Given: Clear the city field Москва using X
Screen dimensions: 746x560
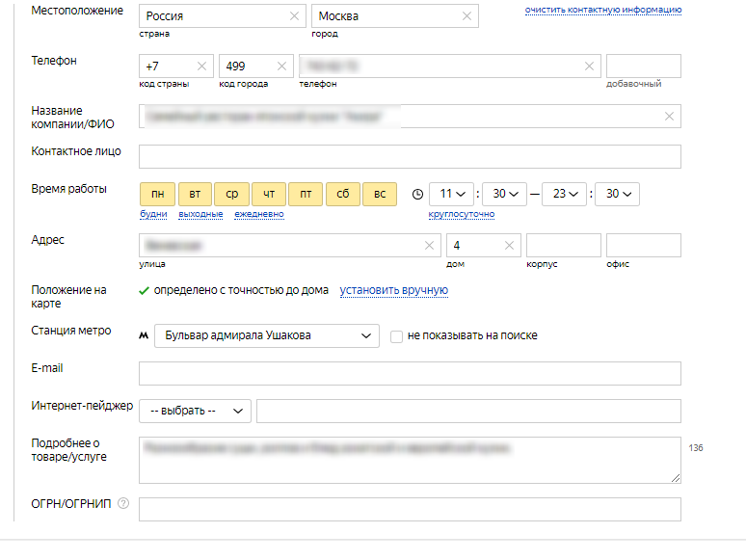Looking at the screenshot, I should click(467, 16).
